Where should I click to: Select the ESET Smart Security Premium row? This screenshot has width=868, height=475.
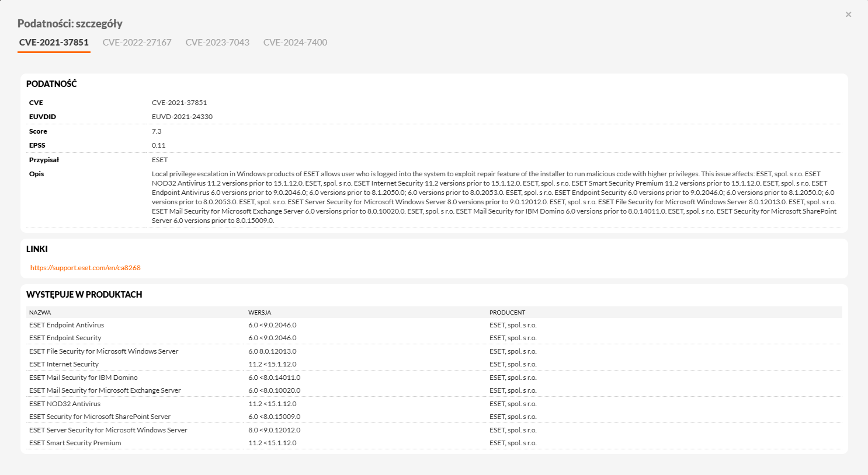75,443
